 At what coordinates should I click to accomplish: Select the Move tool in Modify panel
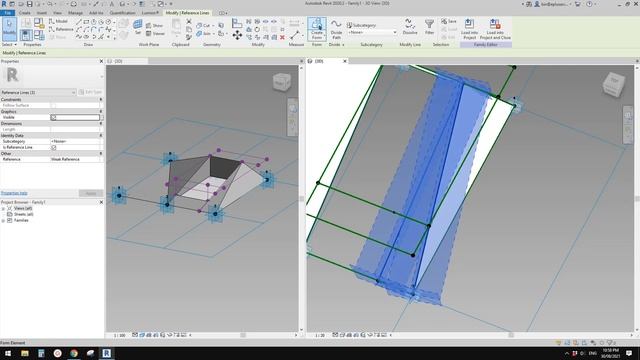237,35
